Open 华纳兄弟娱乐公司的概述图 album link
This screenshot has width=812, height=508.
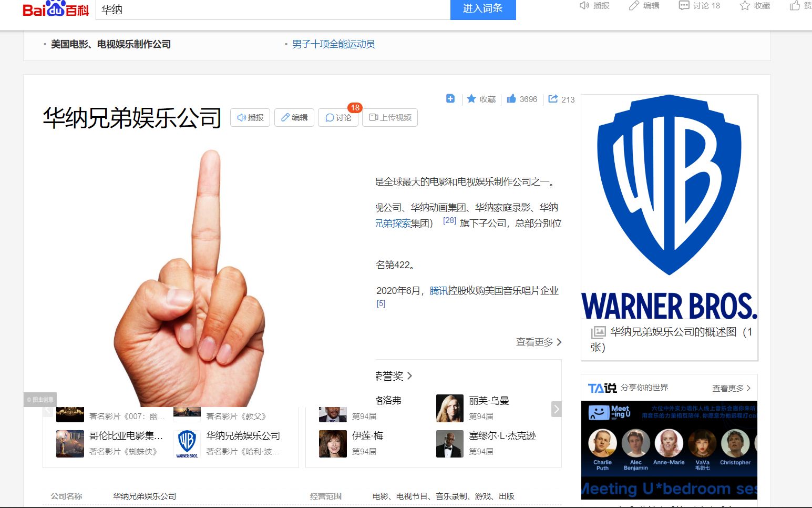point(673,339)
